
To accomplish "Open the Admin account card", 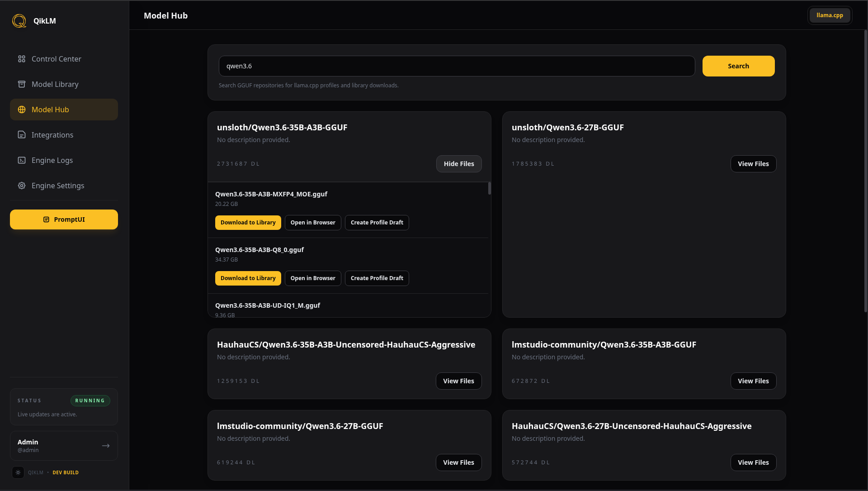I will click(x=64, y=446).
